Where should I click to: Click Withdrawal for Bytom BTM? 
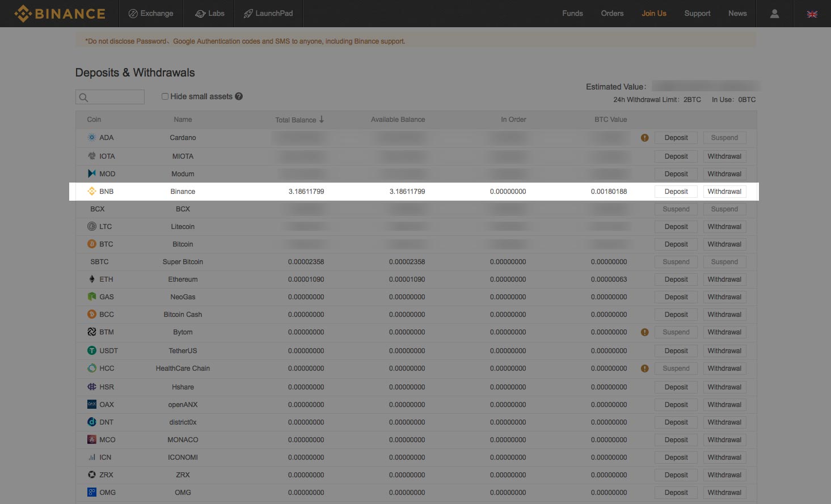pos(724,332)
